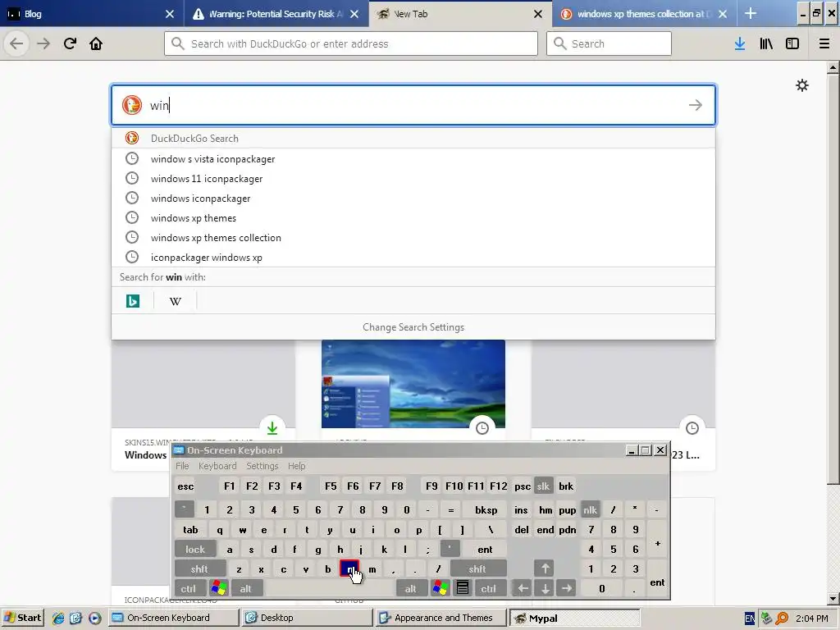Click the up arrow key

pyautogui.click(x=545, y=569)
